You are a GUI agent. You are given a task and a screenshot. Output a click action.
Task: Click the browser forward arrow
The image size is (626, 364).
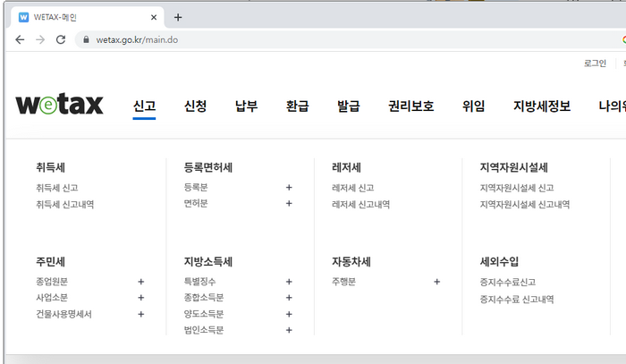click(40, 39)
